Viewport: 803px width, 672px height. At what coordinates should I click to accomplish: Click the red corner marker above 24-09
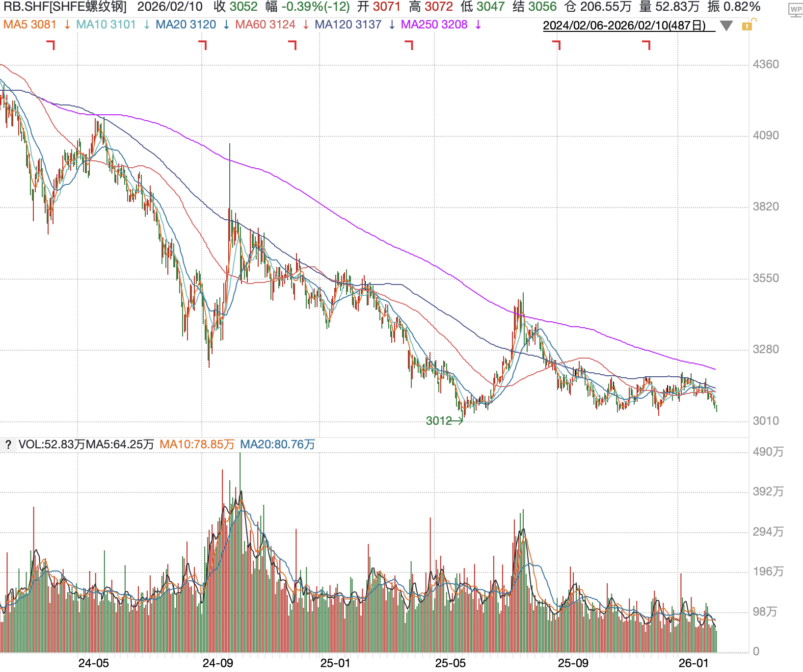pos(203,46)
